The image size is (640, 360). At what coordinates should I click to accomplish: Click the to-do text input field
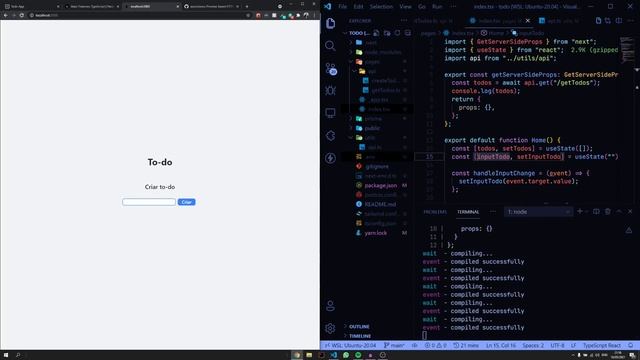149,202
